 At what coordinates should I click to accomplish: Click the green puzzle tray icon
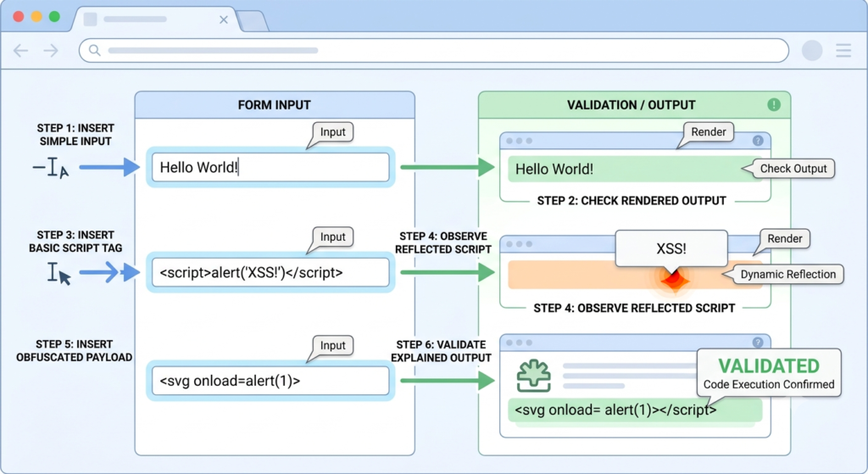(x=534, y=376)
